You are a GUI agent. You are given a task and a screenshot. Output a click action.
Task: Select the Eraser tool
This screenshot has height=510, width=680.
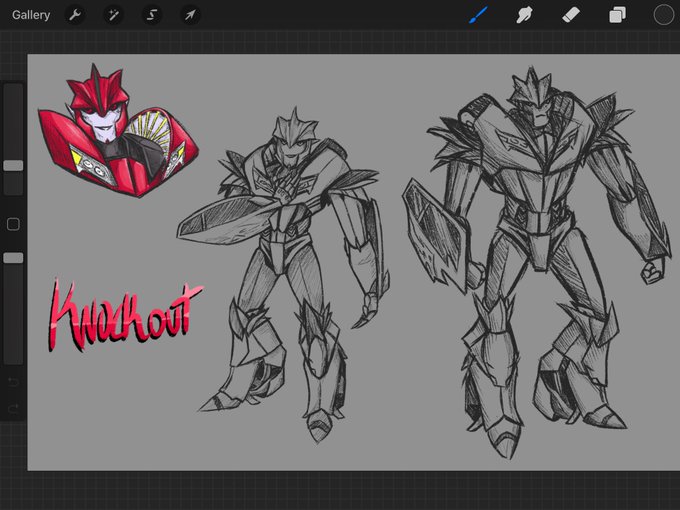coord(571,15)
